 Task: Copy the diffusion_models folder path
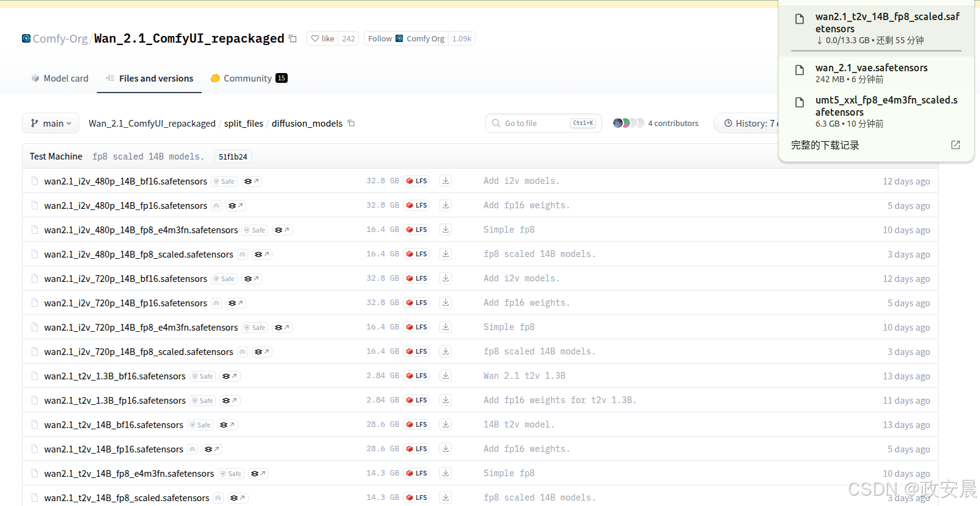pyautogui.click(x=351, y=123)
